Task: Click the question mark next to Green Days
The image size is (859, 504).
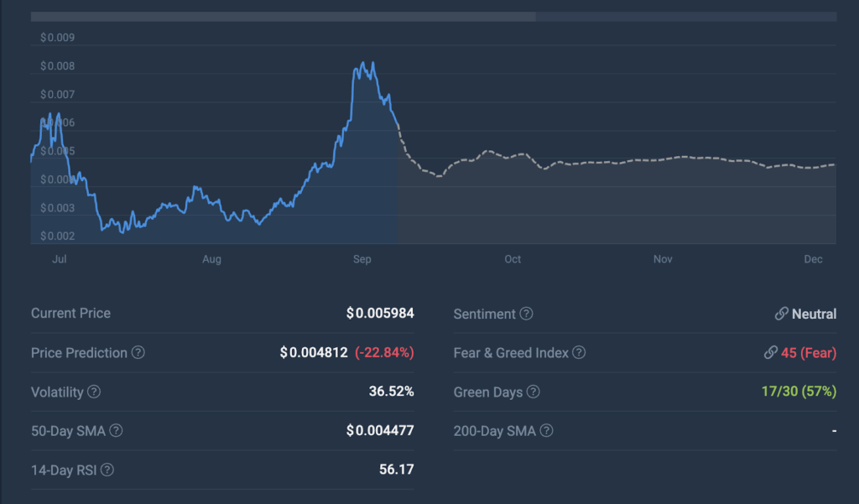Action: (534, 392)
